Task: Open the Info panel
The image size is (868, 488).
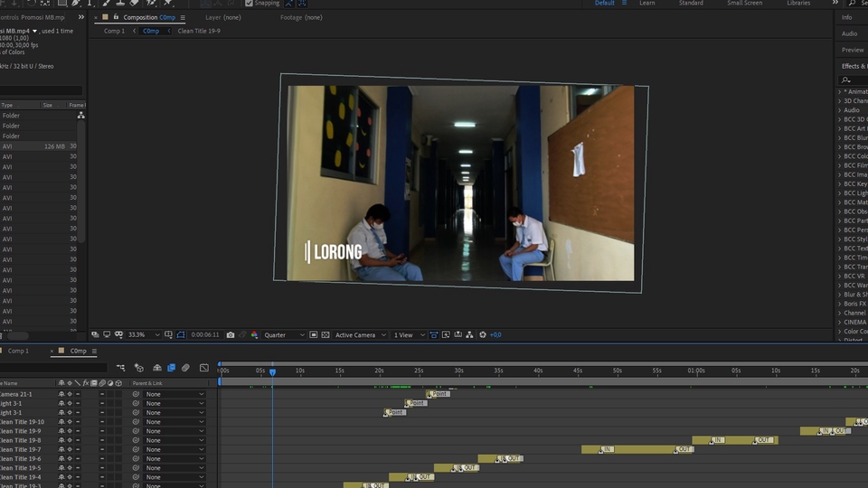Action: click(847, 17)
